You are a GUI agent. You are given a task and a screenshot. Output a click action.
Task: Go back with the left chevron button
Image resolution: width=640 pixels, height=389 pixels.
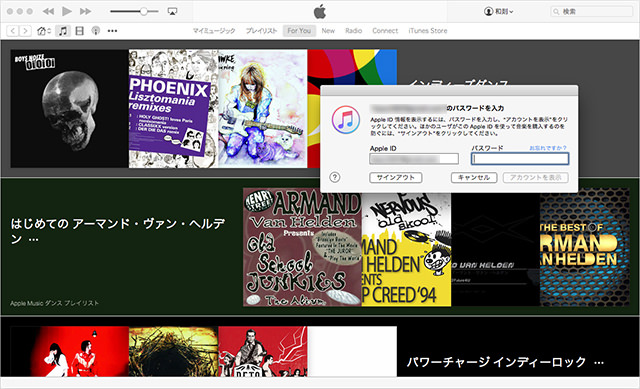pyautogui.click(x=13, y=31)
